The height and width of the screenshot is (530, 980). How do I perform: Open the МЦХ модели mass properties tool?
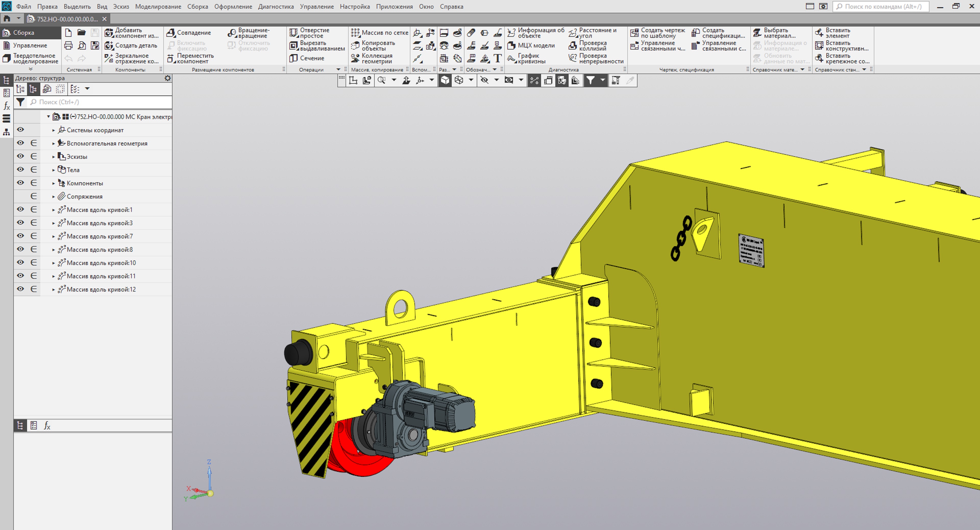point(512,46)
